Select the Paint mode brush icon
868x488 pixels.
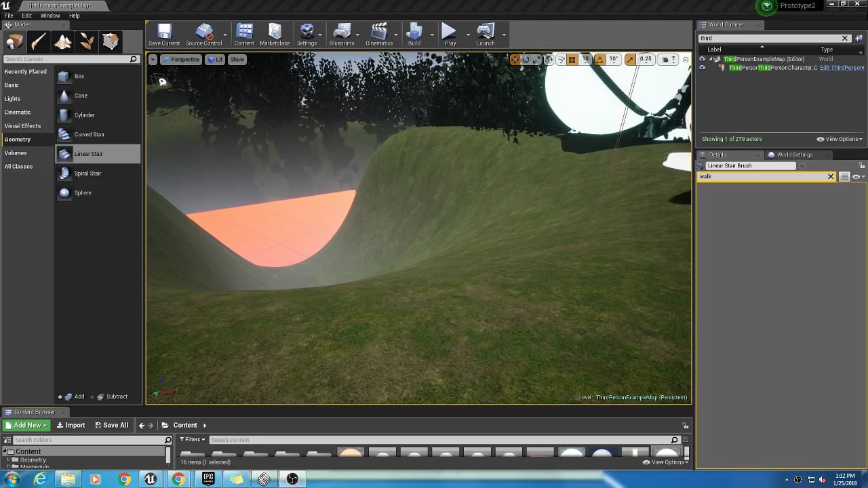click(x=39, y=42)
